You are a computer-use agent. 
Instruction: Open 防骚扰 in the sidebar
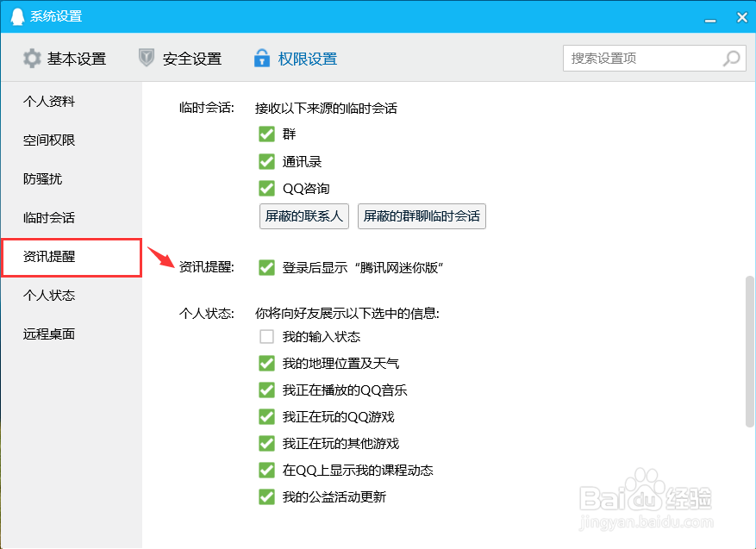(x=72, y=178)
